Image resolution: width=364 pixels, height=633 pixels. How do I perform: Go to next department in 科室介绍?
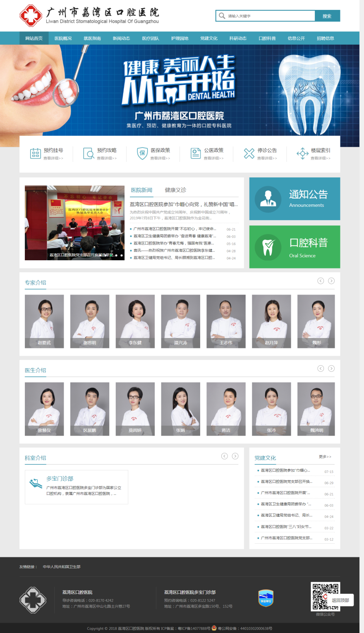[x=235, y=456]
